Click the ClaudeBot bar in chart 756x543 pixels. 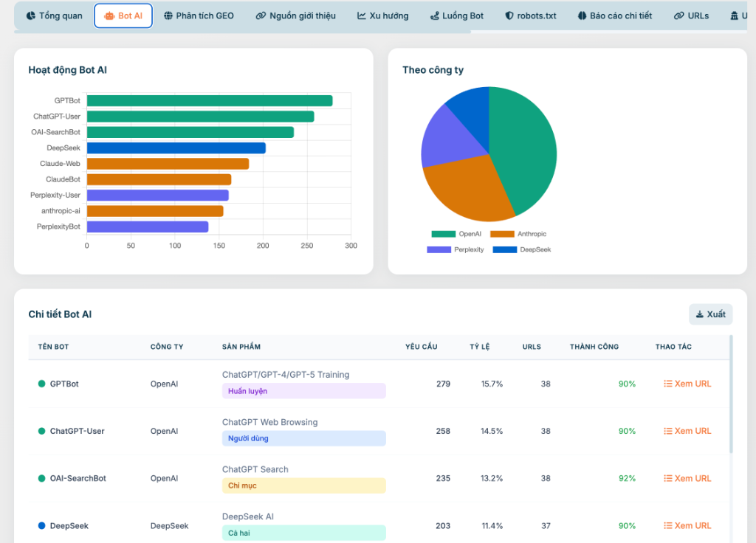(159, 180)
